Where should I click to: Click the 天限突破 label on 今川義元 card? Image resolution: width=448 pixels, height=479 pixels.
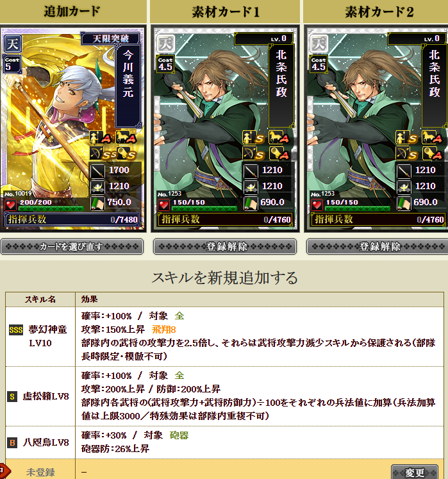pos(110,38)
